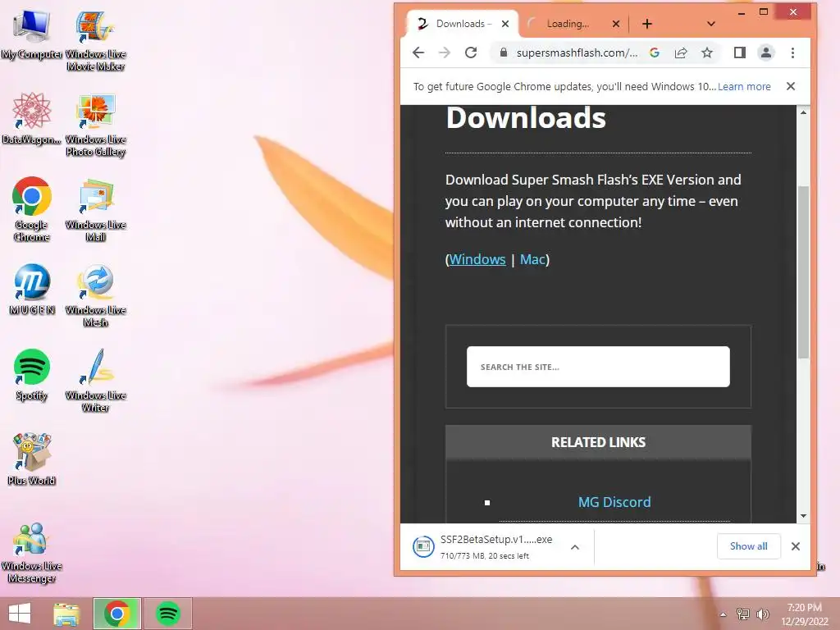The height and width of the screenshot is (630, 840).
Task: Click the address bar URL text
Action: click(577, 52)
